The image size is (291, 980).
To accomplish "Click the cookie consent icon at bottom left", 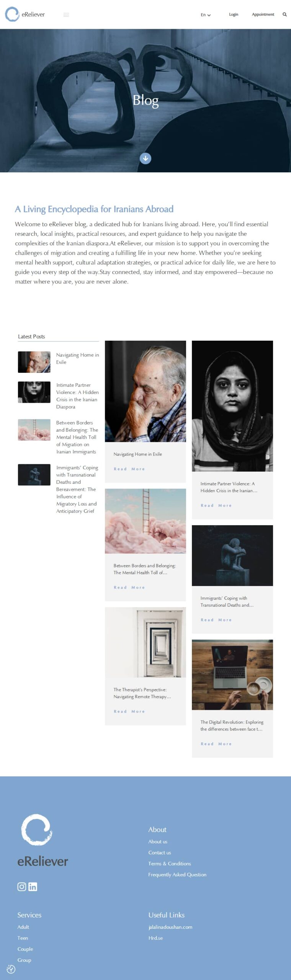I will tap(11, 969).
